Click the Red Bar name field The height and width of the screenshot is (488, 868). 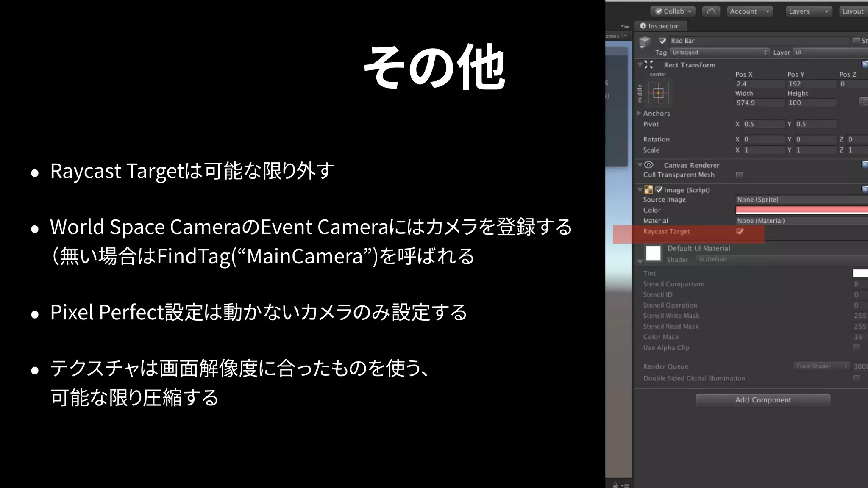(759, 41)
